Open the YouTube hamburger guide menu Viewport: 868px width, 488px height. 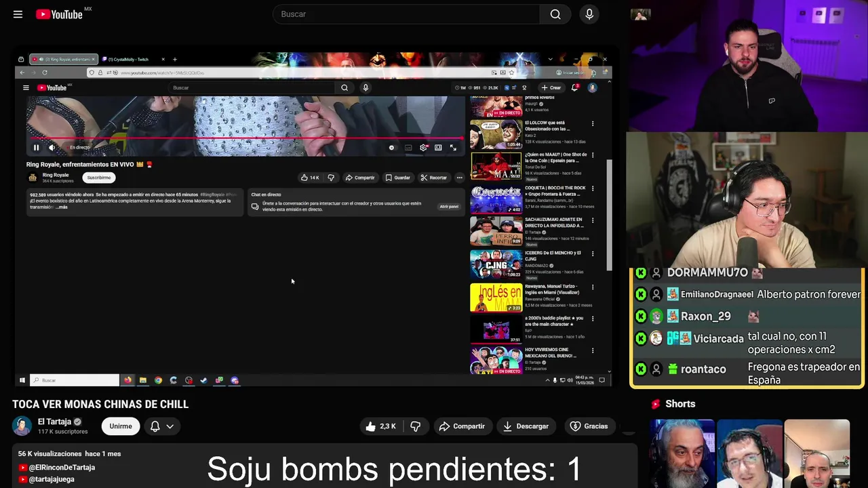click(18, 14)
